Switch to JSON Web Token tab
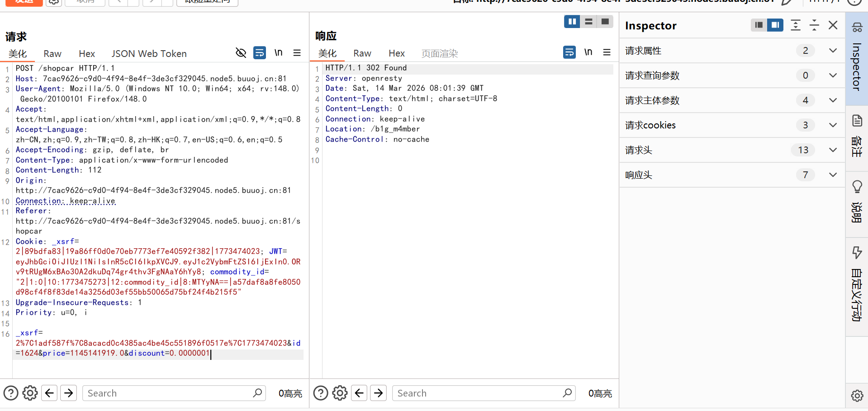The width and height of the screenshot is (868, 411). [149, 54]
